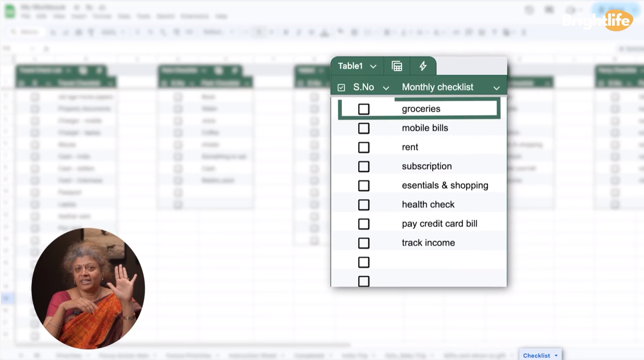The image size is (644, 360).
Task: Expand the S.No column dropdown arrow
Action: click(x=386, y=88)
